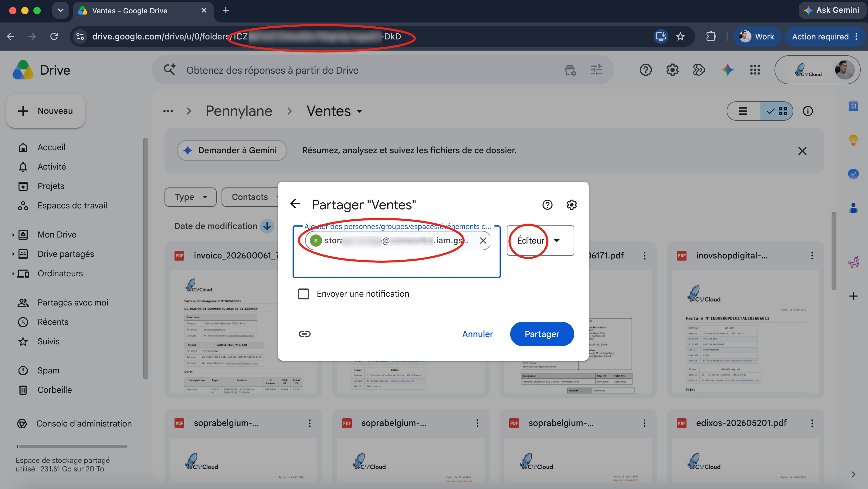The width and height of the screenshot is (868, 489).
Task: Click the Partager button
Action: pyautogui.click(x=542, y=334)
